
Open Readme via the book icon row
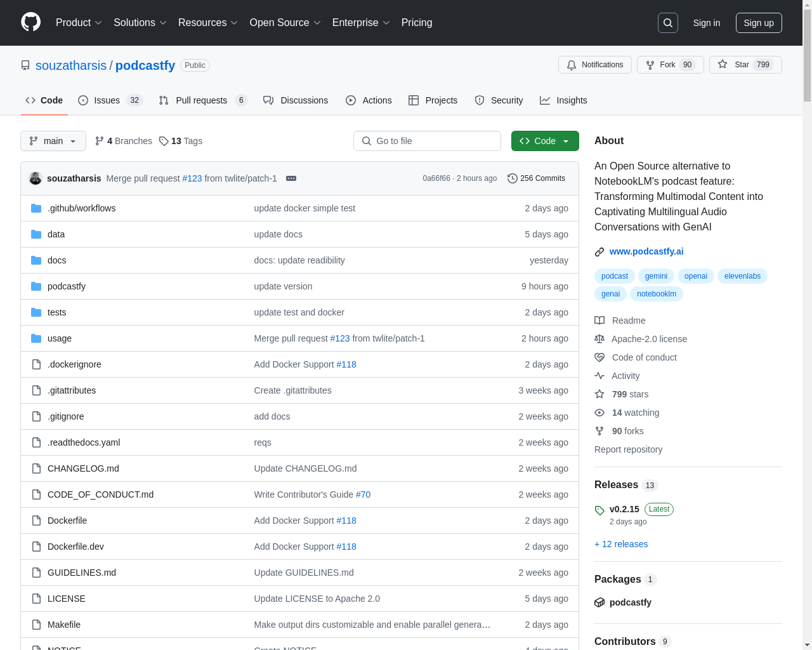(620, 321)
